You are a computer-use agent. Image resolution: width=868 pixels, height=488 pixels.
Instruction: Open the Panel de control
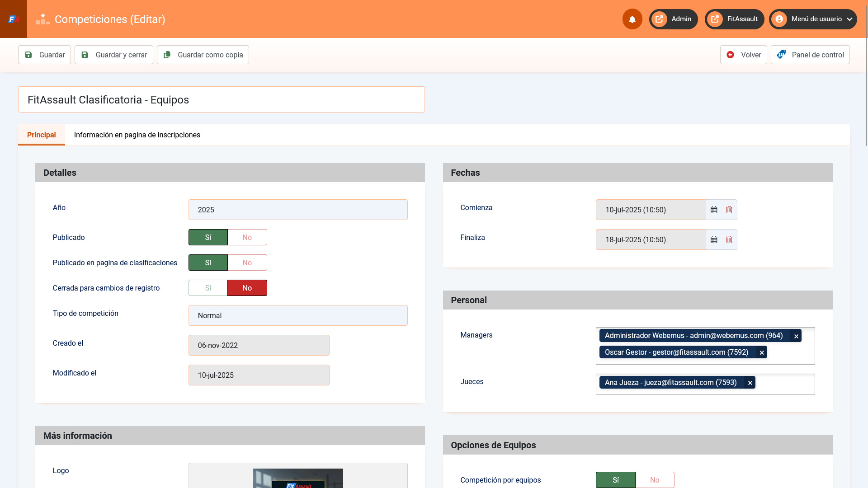810,55
